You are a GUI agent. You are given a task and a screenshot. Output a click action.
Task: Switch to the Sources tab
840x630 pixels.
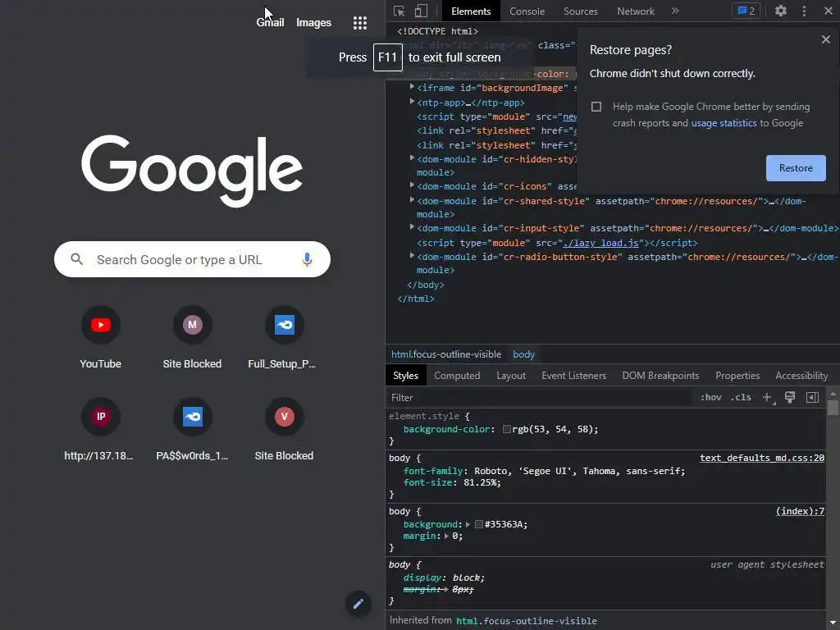coord(580,11)
